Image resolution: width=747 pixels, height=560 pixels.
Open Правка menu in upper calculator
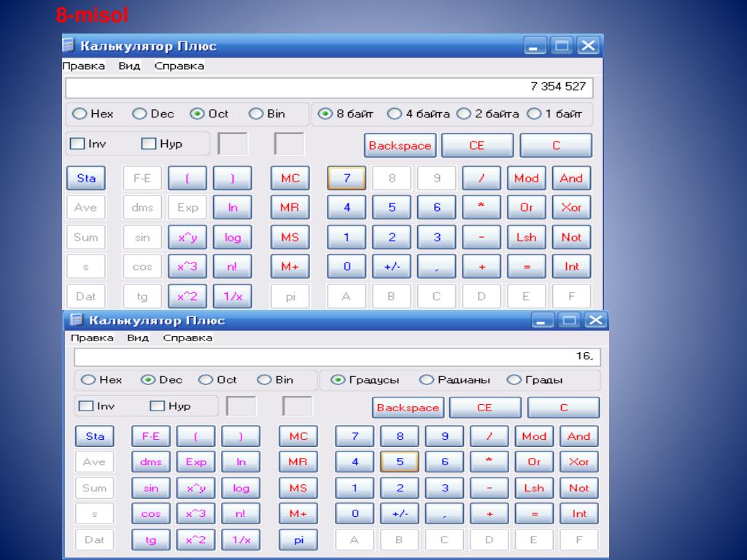pyautogui.click(x=83, y=66)
